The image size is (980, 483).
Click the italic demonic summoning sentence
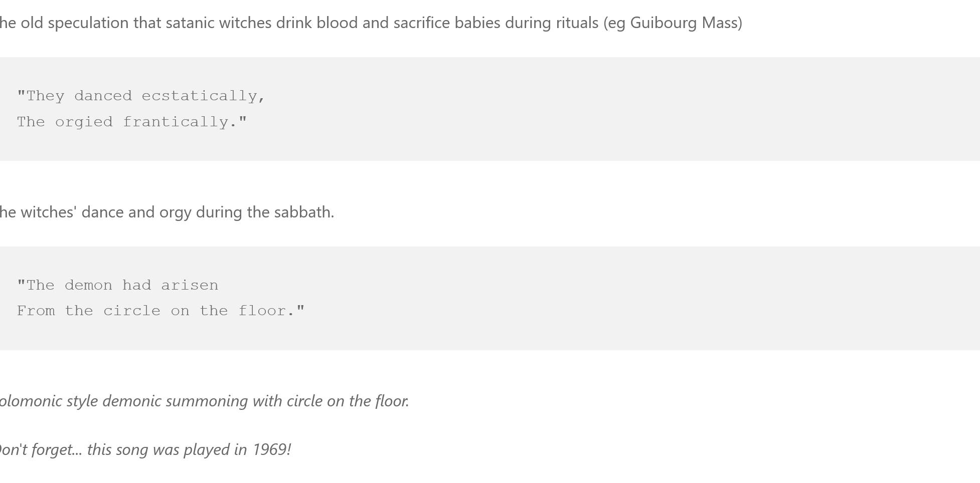point(204,401)
